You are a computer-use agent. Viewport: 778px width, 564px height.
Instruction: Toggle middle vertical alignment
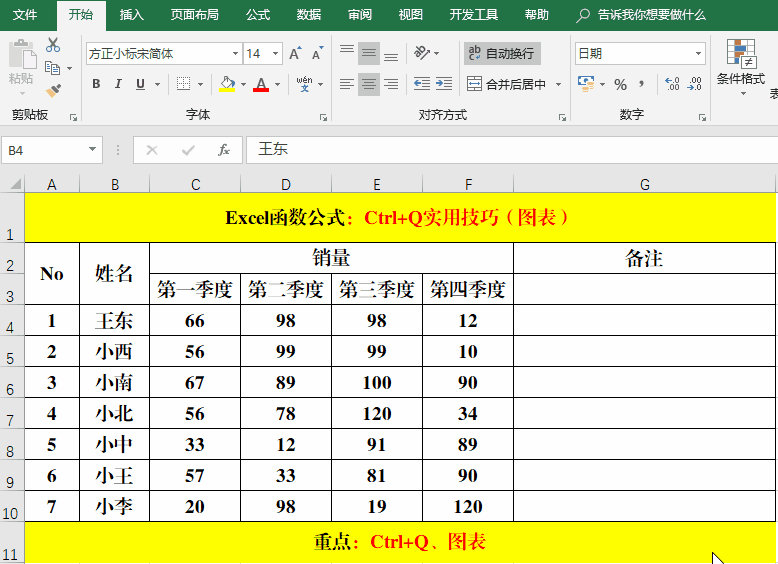tap(369, 53)
